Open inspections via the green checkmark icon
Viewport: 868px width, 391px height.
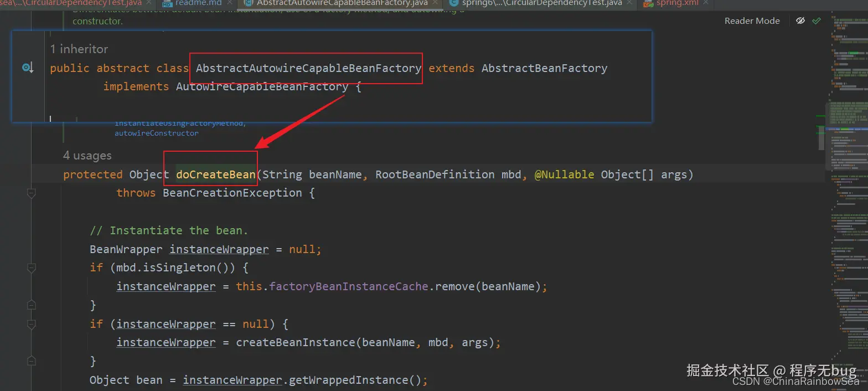[x=817, y=20]
